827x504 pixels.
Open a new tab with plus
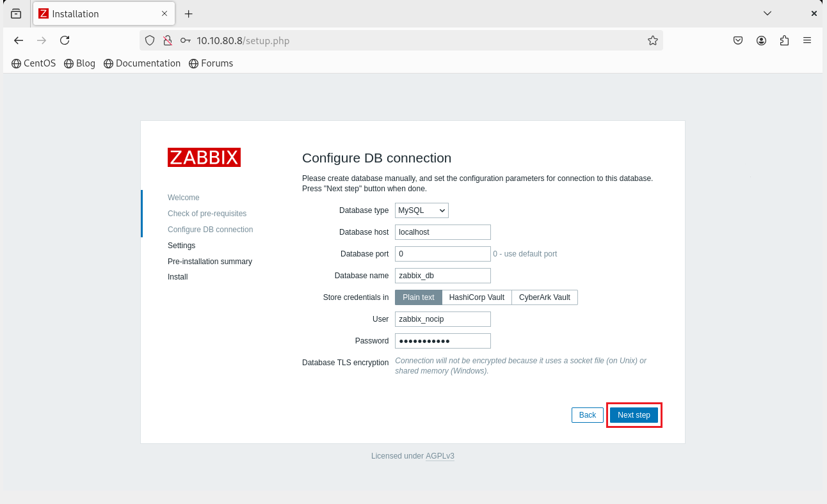pos(189,13)
